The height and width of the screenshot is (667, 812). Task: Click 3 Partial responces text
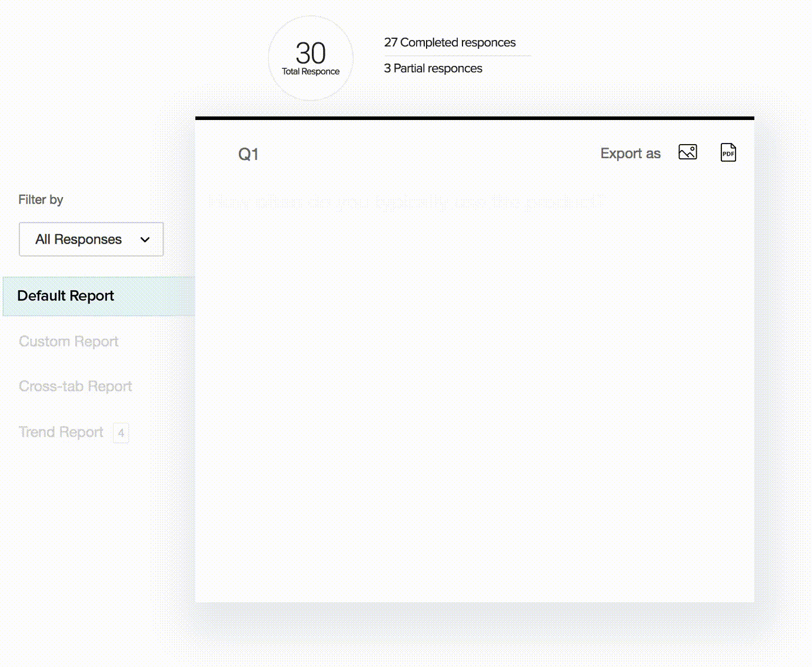click(433, 68)
